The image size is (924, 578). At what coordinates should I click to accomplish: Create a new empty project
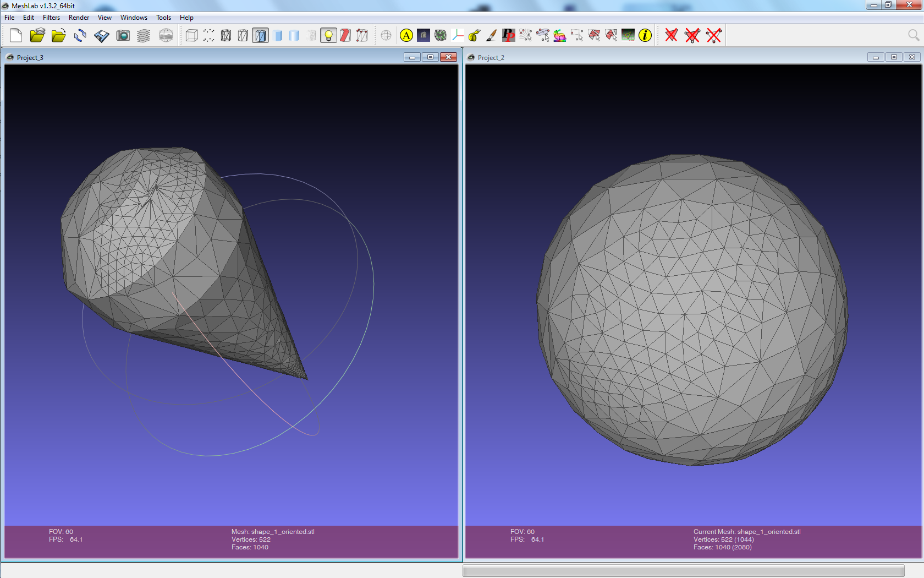point(16,36)
